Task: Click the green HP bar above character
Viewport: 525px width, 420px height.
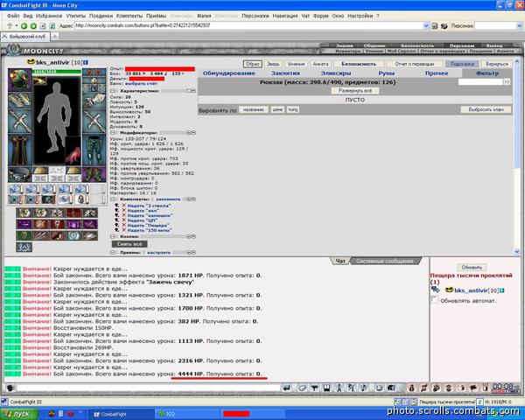Action: (57, 72)
